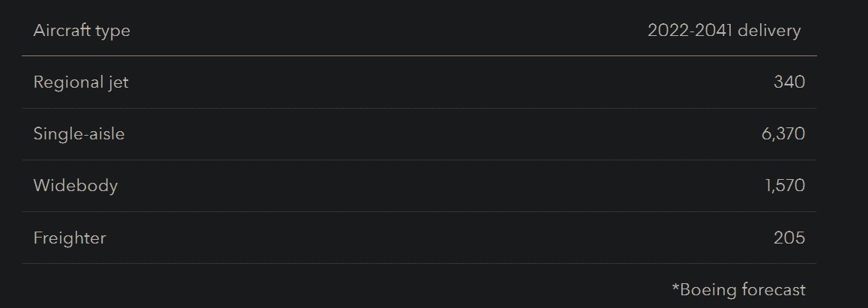Click the solid divider below the header
The image size is (868, 308).
point(419,55)
